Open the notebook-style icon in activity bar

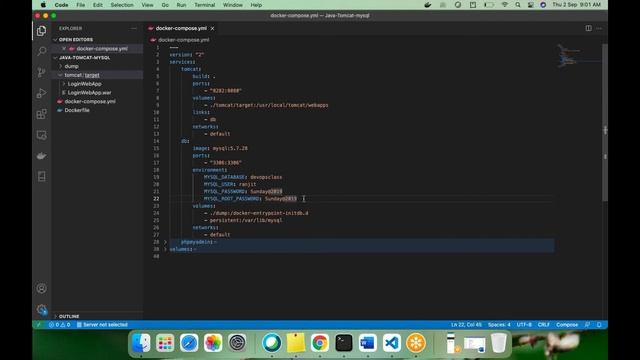click(x=41, y=176)
